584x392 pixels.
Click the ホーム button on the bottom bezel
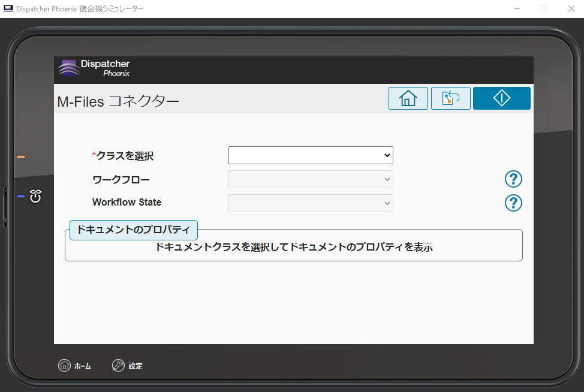74,366
